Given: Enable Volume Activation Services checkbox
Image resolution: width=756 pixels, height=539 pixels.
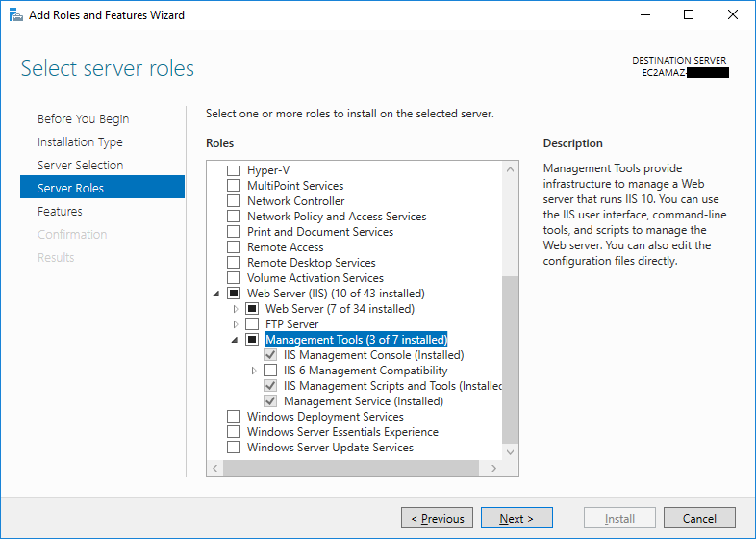Looking at the screenshot, I should point(234,278).
